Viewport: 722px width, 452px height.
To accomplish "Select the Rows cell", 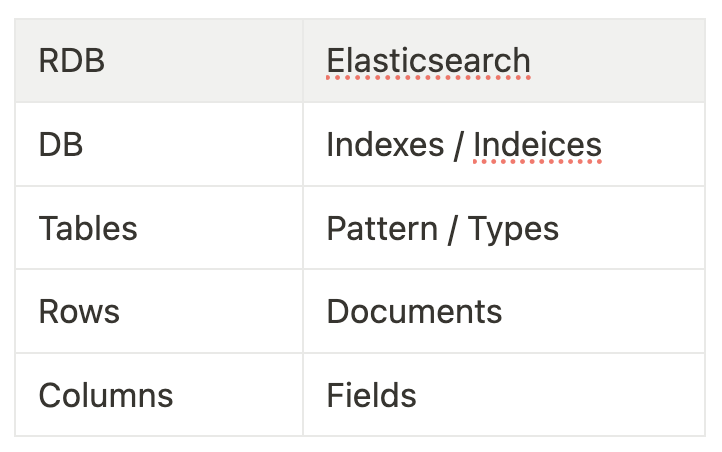I will [x=79, y=311].
